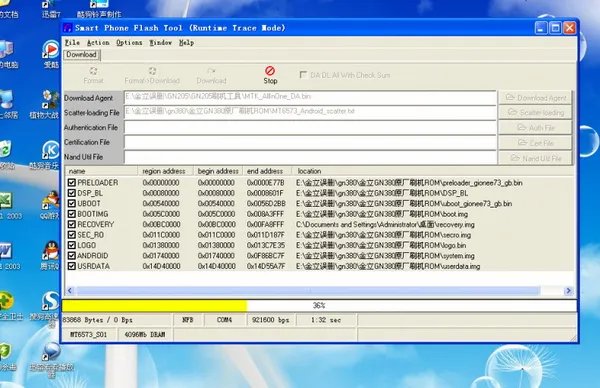
Task: Click the Format->Download toolbar icon
Action: (x=152, y=75)
